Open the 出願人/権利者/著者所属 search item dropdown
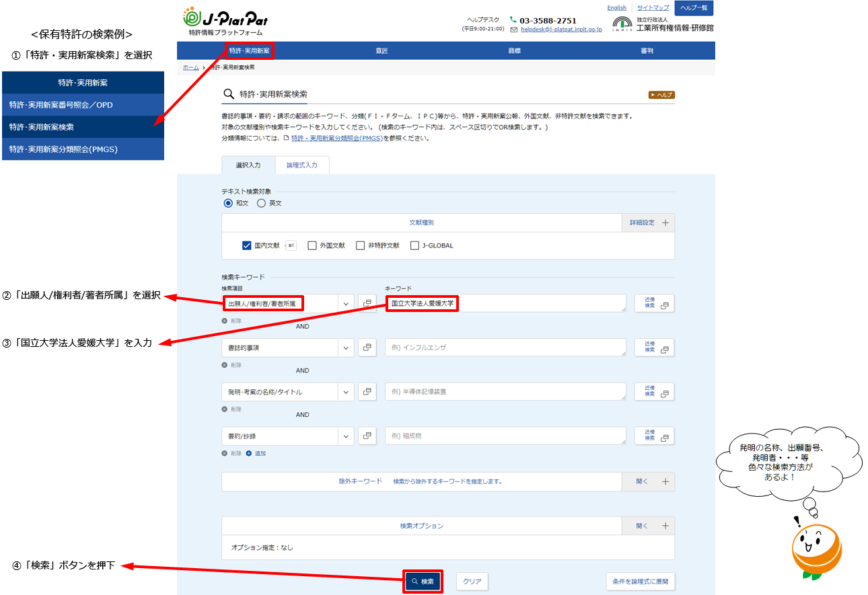This screenshot has height=595, width=868. [x=287, y=304]
